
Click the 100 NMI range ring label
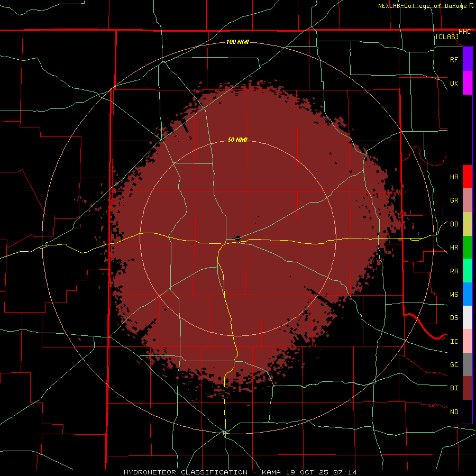(237, 42)
